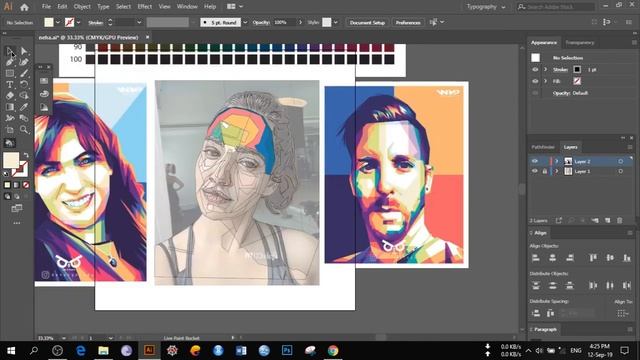This screenshot has height=360, width=640.
Task: Select the Eyedropper tool
Action: pos(24,107)
